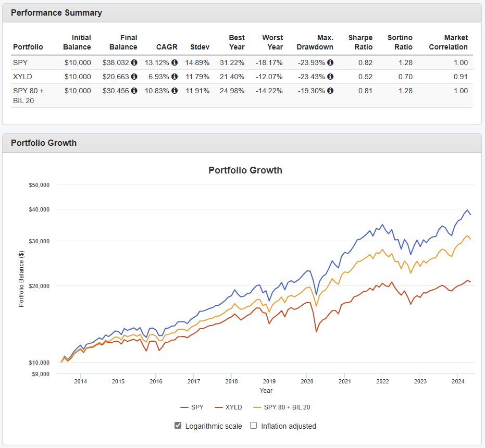This screenshot has width=485, height=448.
Task: Click info icon beside max drawdown -19.30%
Action: (x=330, y=91)
